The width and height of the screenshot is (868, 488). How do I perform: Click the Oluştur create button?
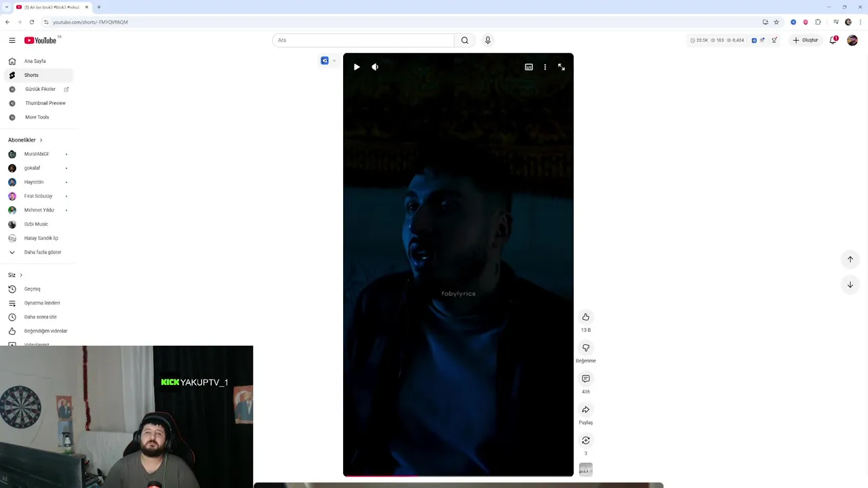(x=806, y=40)
